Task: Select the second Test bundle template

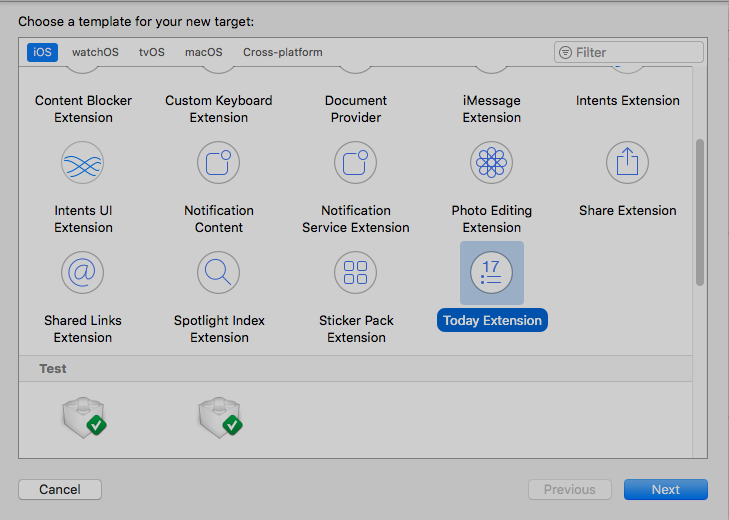Action: click(x=219, y=416)
